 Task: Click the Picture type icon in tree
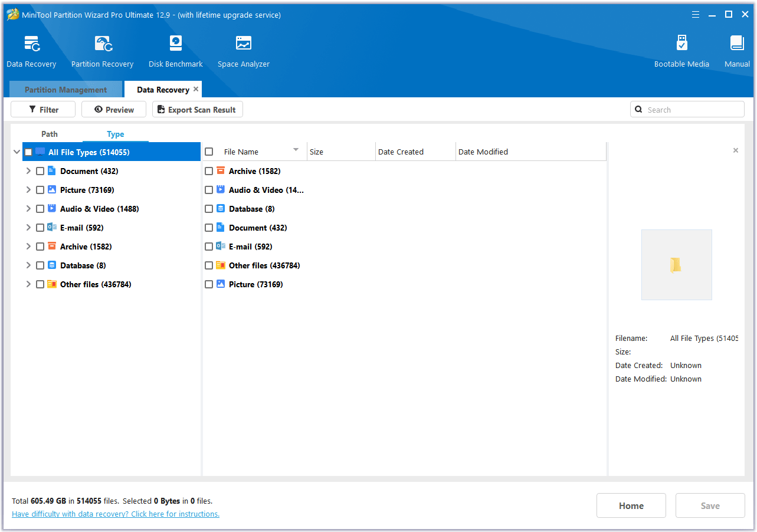click(x=51, y=190)
